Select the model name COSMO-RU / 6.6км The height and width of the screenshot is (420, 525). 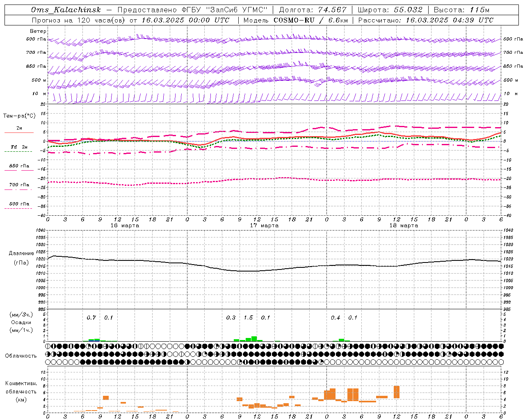click(x=311, y=20)
